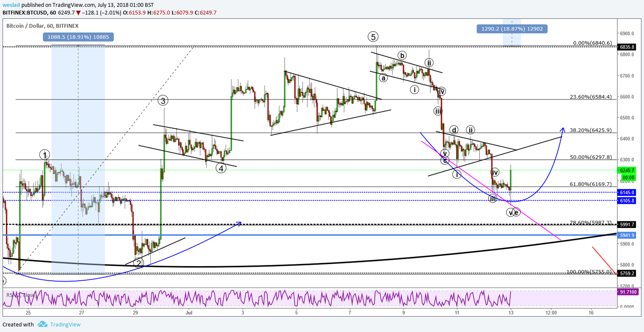
Task: Click the 23.60%(6584.4) Fibonacci level label
Action: click(x=591, y=97)
